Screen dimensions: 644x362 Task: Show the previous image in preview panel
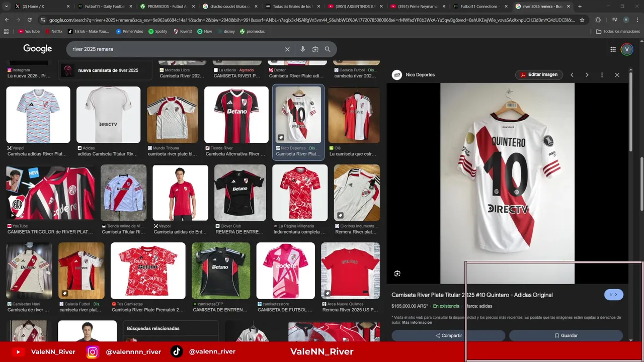click(x=572, y=75)
